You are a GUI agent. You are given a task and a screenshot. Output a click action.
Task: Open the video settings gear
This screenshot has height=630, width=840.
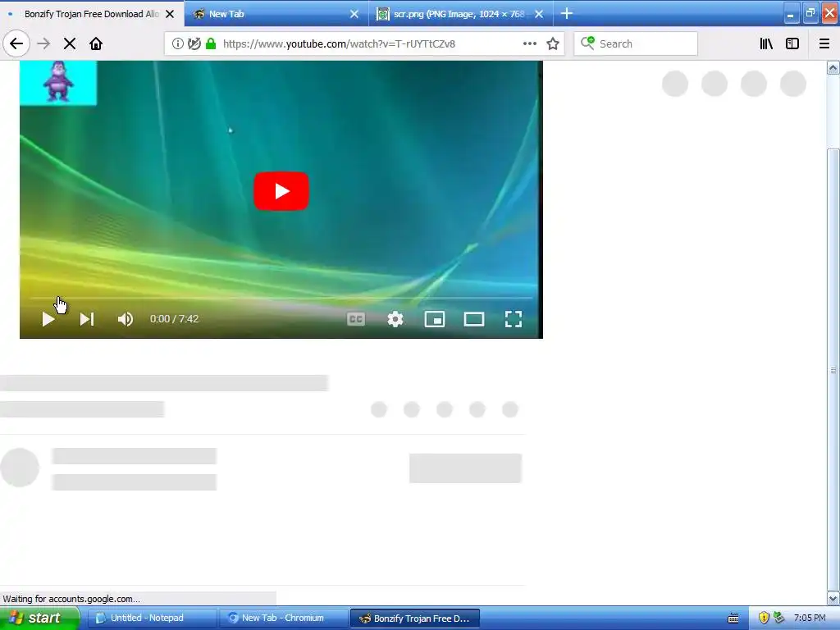coord(395,319)
